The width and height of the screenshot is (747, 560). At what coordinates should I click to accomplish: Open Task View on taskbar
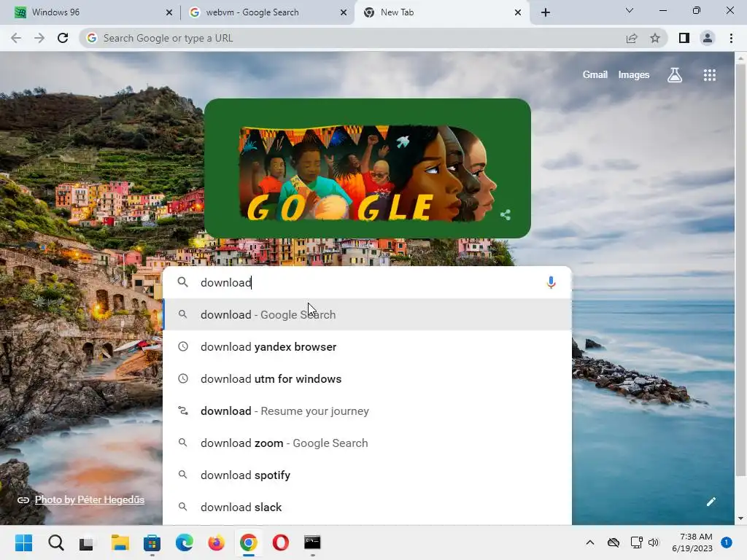coord(88,542)
